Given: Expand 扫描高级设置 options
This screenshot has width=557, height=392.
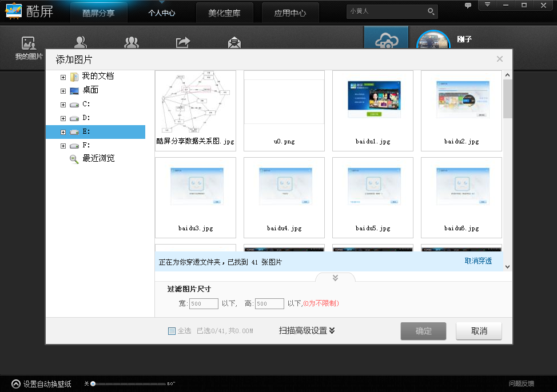Looking at the screenshot, I should (x=307, y=331).
